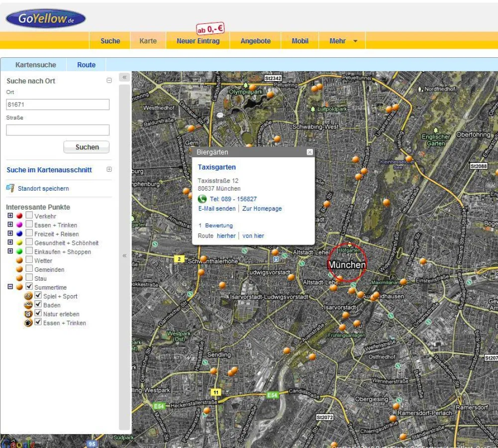Expand Suche im Kartenausschnitt section

click(x=109, y=169)
